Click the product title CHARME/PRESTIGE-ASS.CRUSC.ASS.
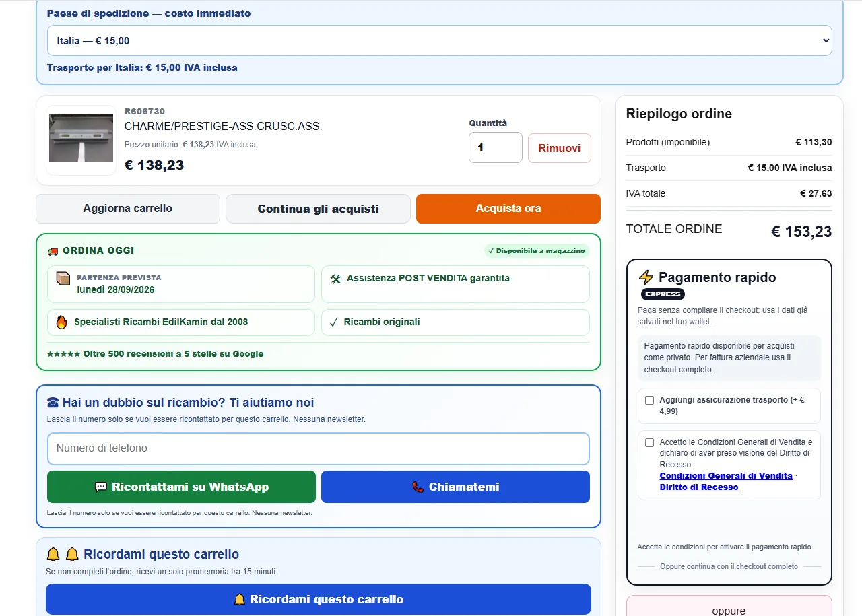Image resolution: width=862 pixels, height=616 pixels. 223,126
